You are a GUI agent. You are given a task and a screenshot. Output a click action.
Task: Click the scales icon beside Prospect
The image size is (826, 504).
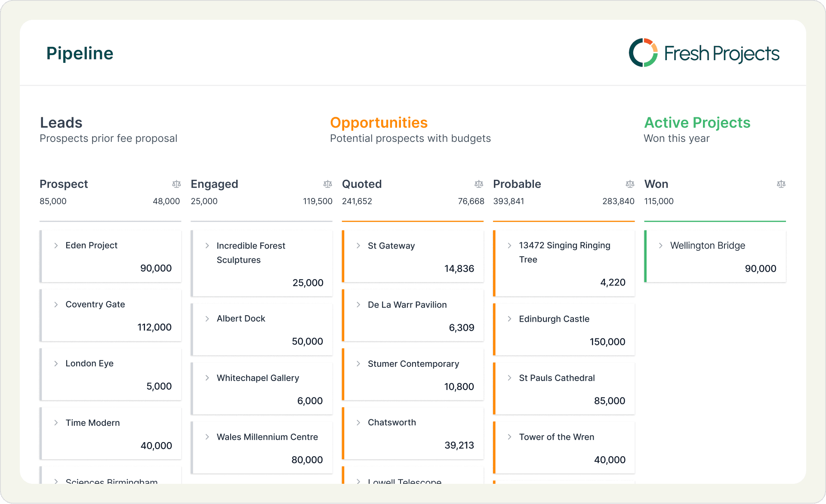(176, 184)
